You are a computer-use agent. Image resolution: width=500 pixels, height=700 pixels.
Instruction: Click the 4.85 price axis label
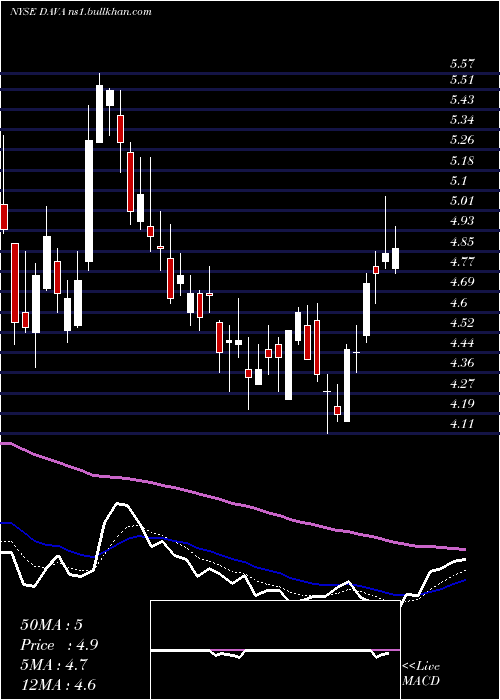(462, 242)
